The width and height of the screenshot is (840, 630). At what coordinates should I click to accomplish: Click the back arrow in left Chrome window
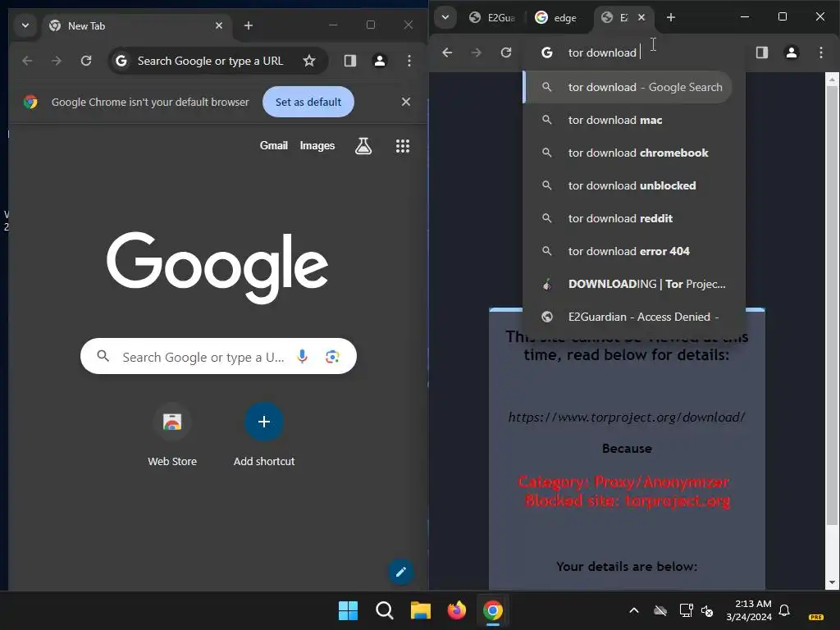(27, 61)
